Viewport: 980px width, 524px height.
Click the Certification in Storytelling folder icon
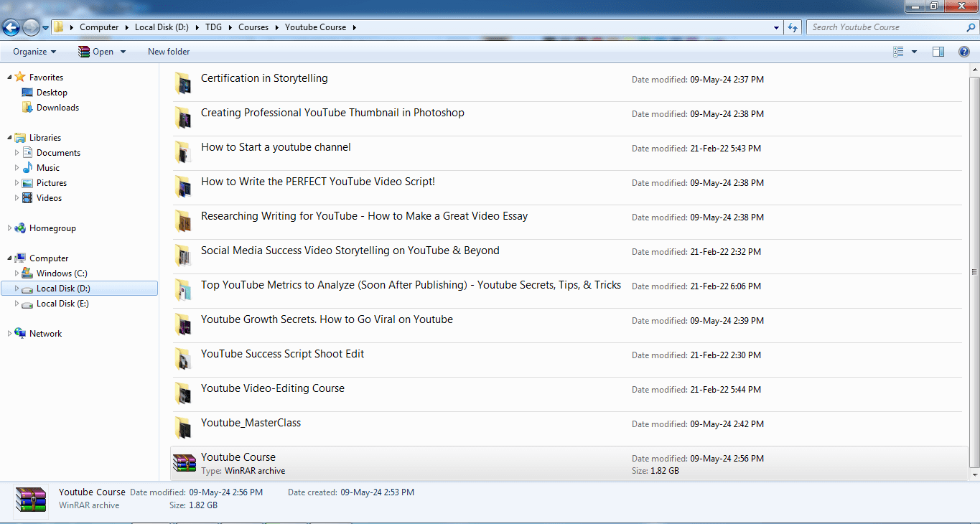click(x=184, y=84)
